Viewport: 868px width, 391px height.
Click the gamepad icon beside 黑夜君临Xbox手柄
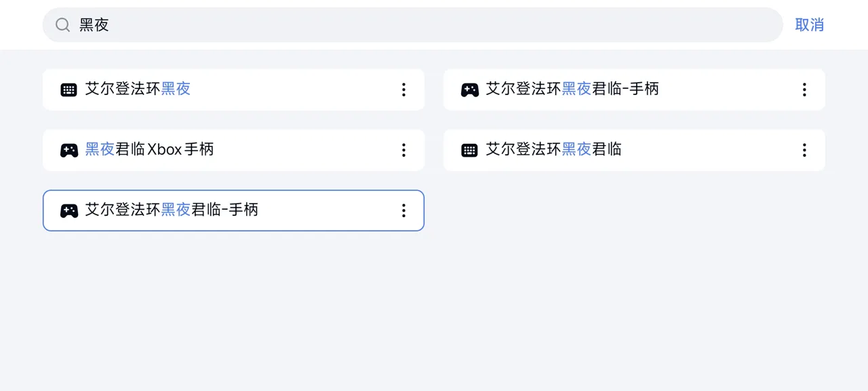[68, 150]
